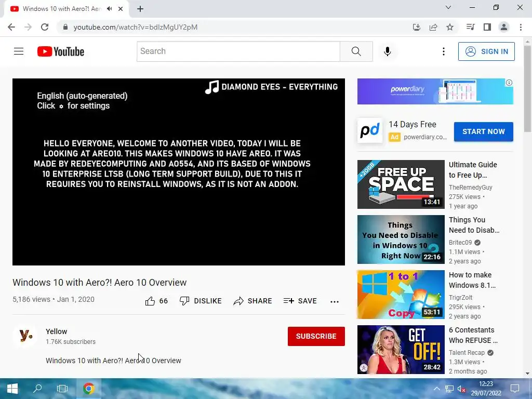This screenshot has height=399, width=532.
Task: Open Things You Need to Disable thumbnail
Action: click(401, 240)
